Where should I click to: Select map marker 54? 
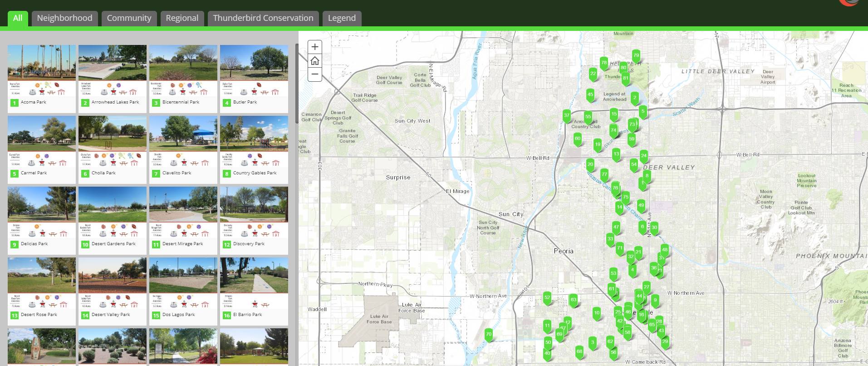634,165
